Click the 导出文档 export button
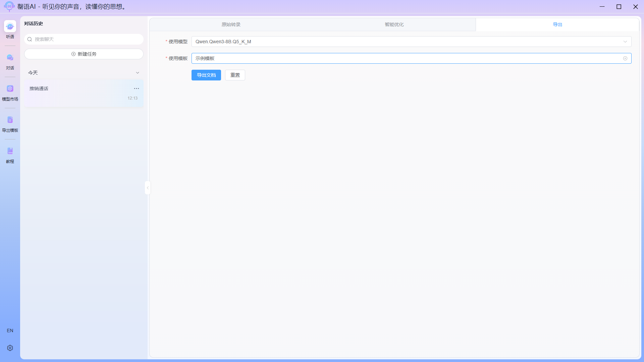This screenshot has width=644, height=362. point(206,75)
